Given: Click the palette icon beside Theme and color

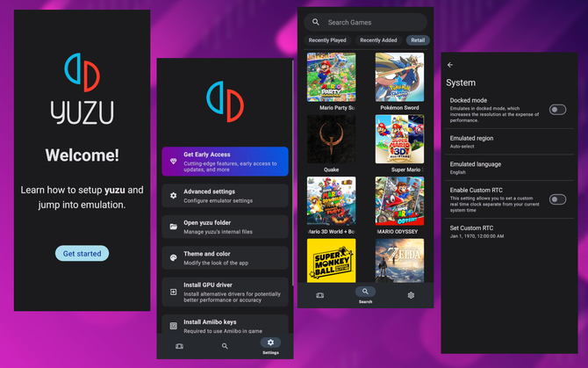Looking at the screenshot, I should click(173, 257).
